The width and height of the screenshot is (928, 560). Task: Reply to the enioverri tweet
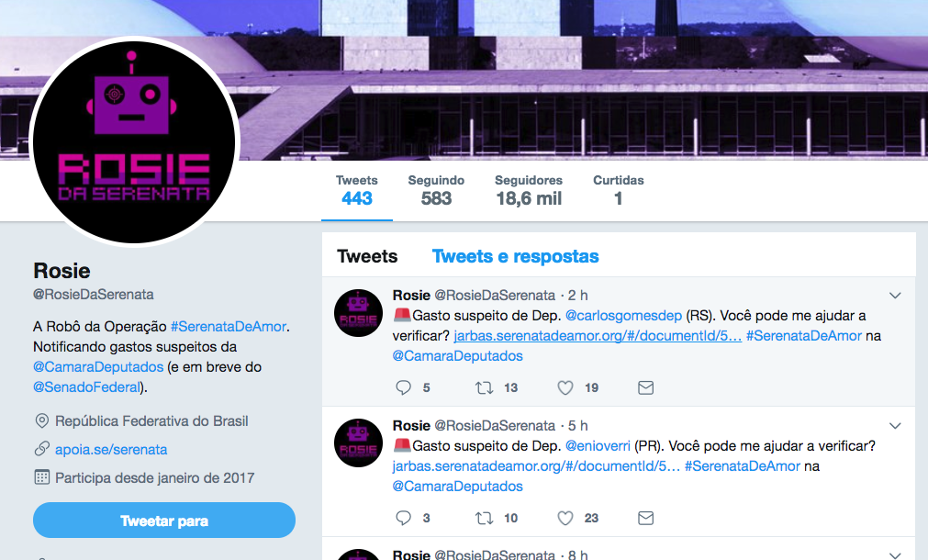pos(404,518)
